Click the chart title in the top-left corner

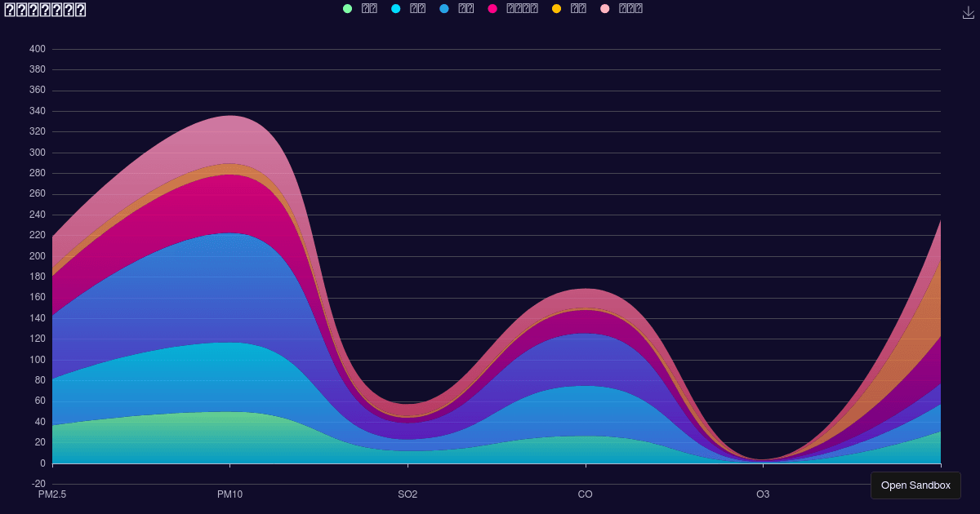click(45, 10)
